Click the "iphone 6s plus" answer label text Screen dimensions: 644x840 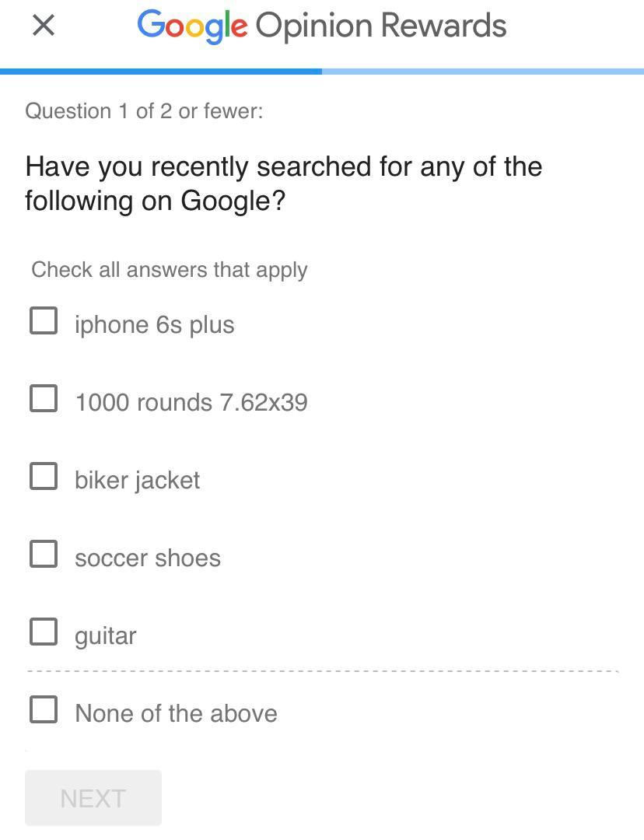(x=154, y=324)
